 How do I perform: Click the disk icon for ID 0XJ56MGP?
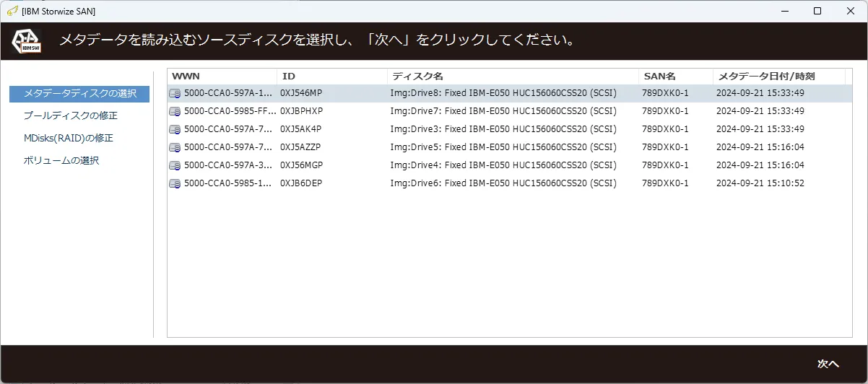(x=175, y=165)
